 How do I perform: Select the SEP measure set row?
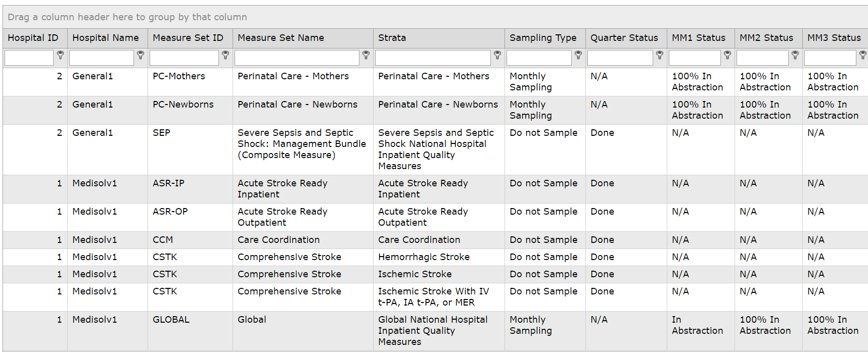(435, 149)
